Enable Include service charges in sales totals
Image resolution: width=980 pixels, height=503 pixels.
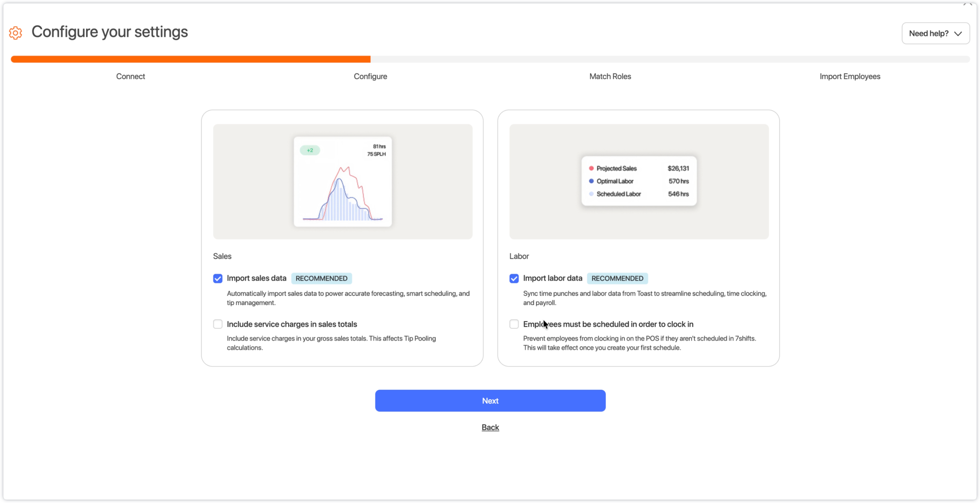tap(218, 324)
